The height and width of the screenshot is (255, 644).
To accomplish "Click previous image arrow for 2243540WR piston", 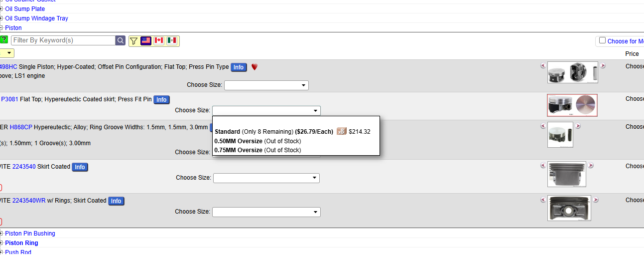I will coord(543,200).
